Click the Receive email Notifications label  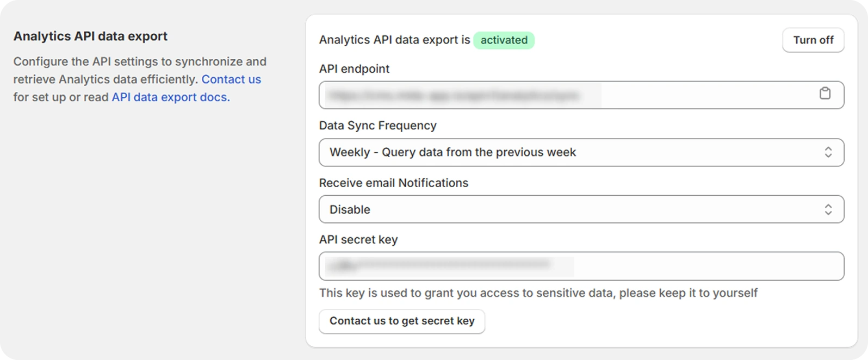coord(394,183)
